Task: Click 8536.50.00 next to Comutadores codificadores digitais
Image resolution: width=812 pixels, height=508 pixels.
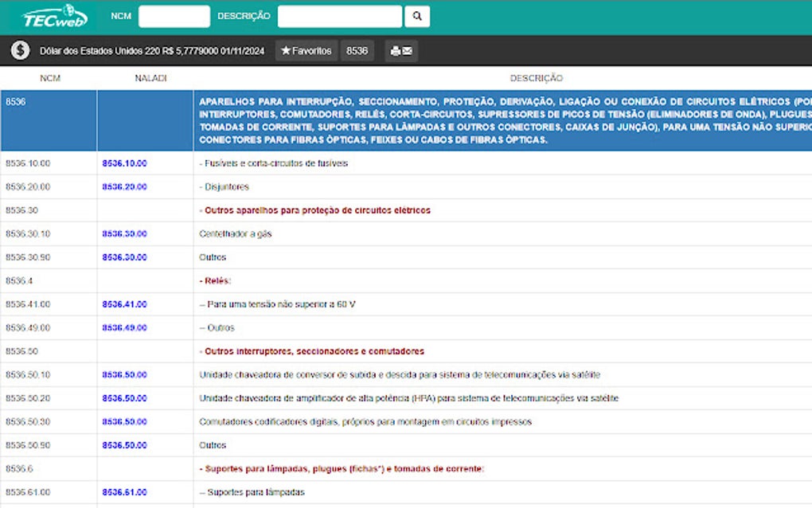Action: pyautogui.click(x=123, y=421)
